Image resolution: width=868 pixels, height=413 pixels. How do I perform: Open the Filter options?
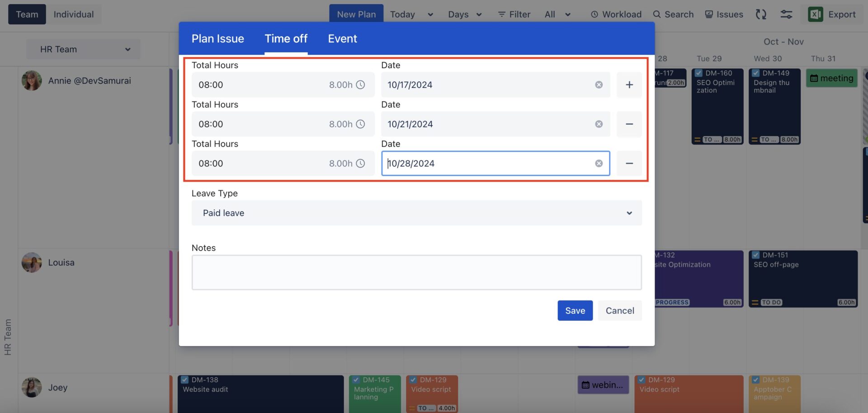click(514, 14)
